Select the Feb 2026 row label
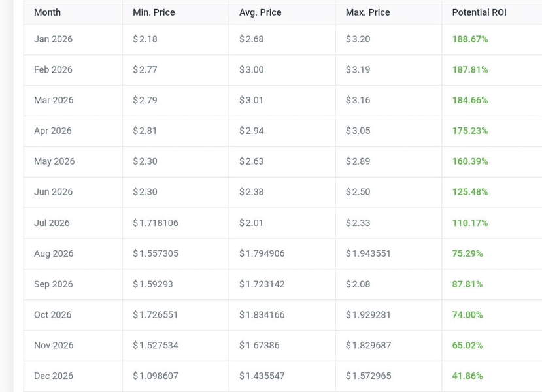This screenshot has height=392, width=542. click(53, 70)
